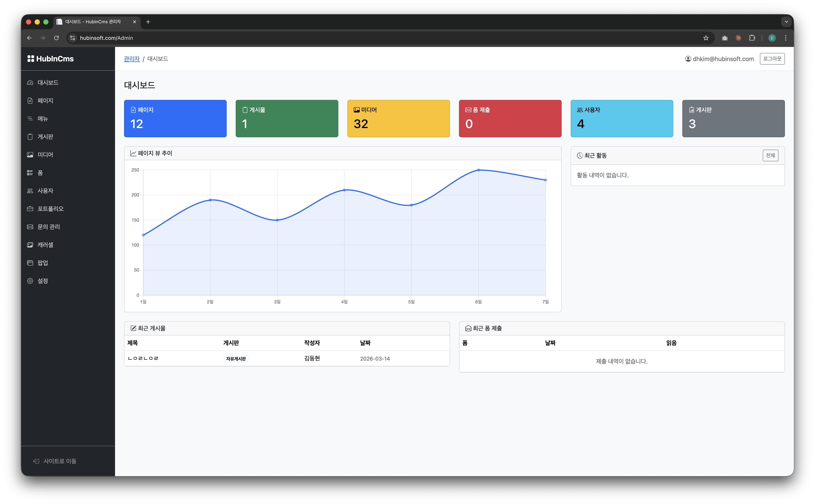
Task: Open the 포트폴리오 briefcase icon
Action: point(30,209)
